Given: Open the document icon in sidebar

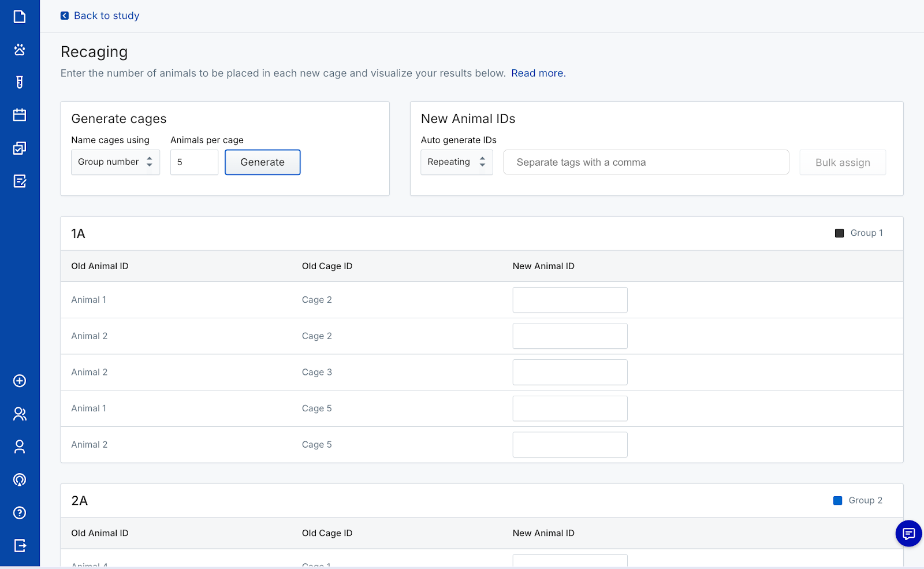Looking at the screenshot, I should click(x=20, y=16).
